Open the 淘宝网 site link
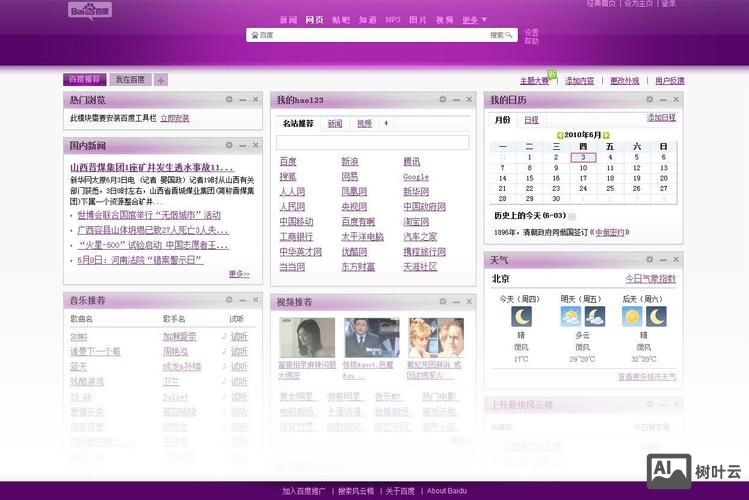Image resolution: width=749 pixels, height=500 pixels. 416,222
